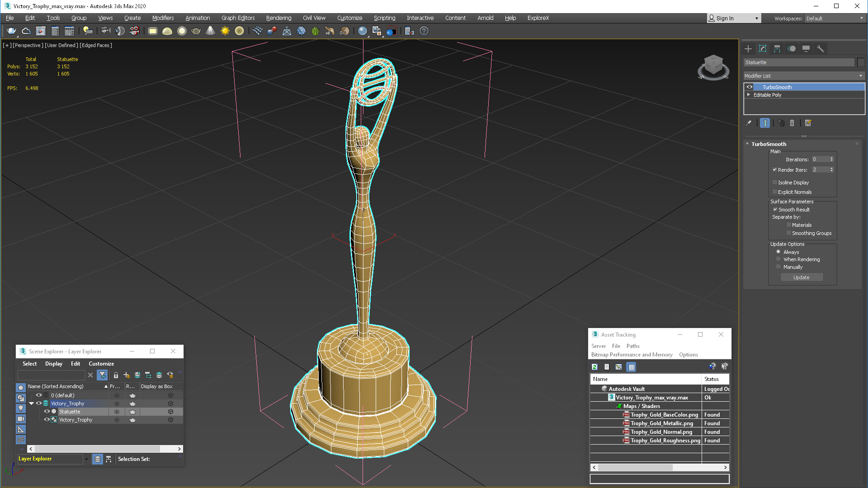Hide the 0 (default) layer eye icon
The height and width of the screenshot is (488, 868).
pos(39,395)
